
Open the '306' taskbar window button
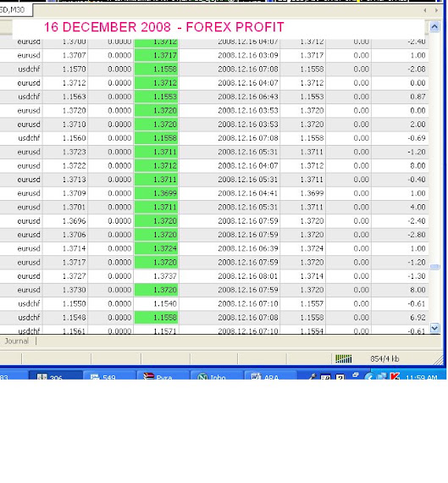(55, 375)
